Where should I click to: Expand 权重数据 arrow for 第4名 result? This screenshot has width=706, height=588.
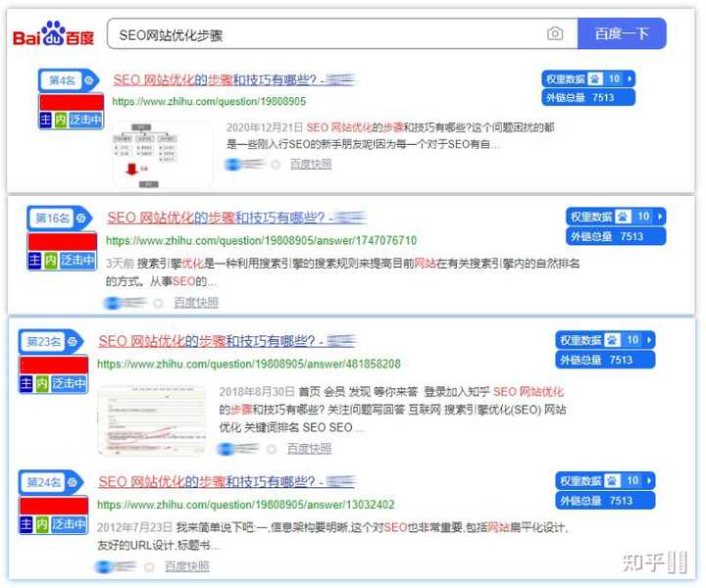coord(630,79)
